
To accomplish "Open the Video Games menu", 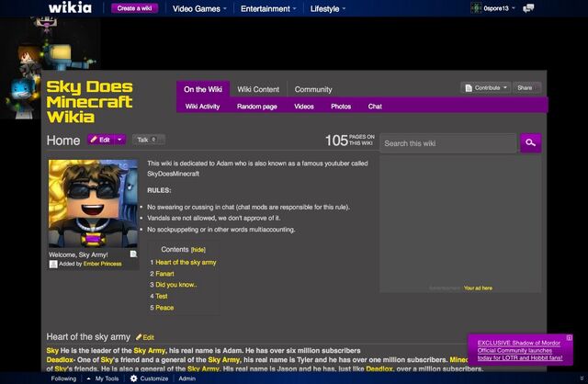I will [x=199, y=8].
